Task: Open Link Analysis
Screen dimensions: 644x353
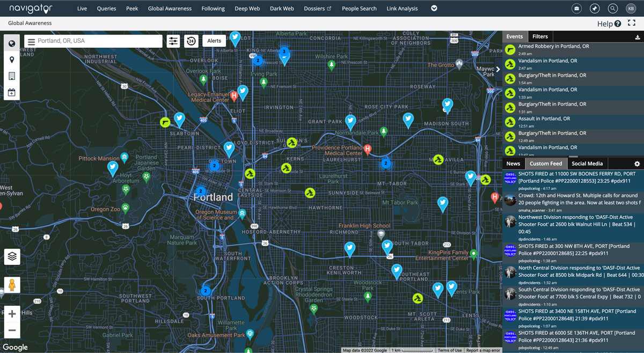Action: tap(402, 9)
